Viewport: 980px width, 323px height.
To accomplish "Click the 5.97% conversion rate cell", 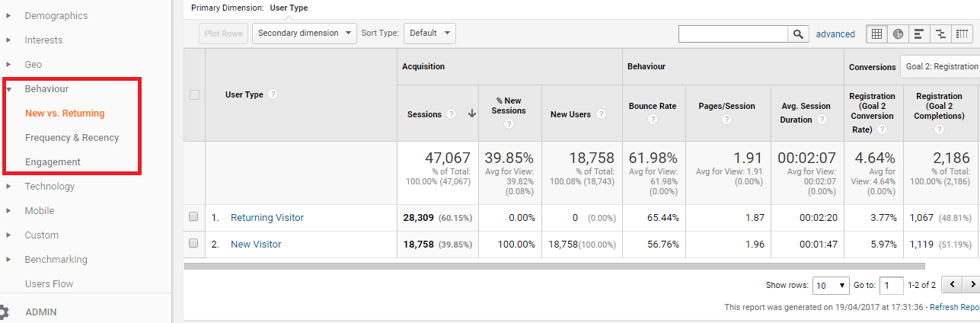I will coord(882,245).
